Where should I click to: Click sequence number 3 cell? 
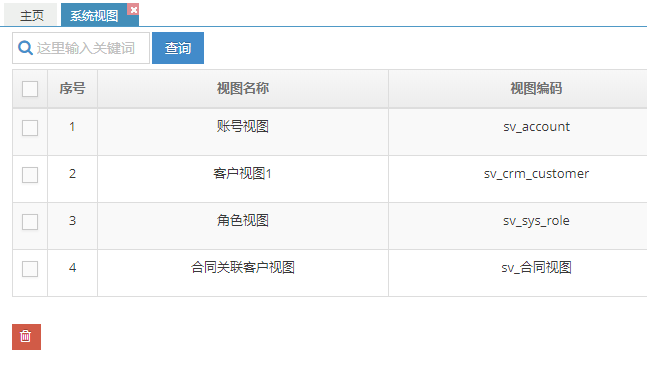[72, 226]
